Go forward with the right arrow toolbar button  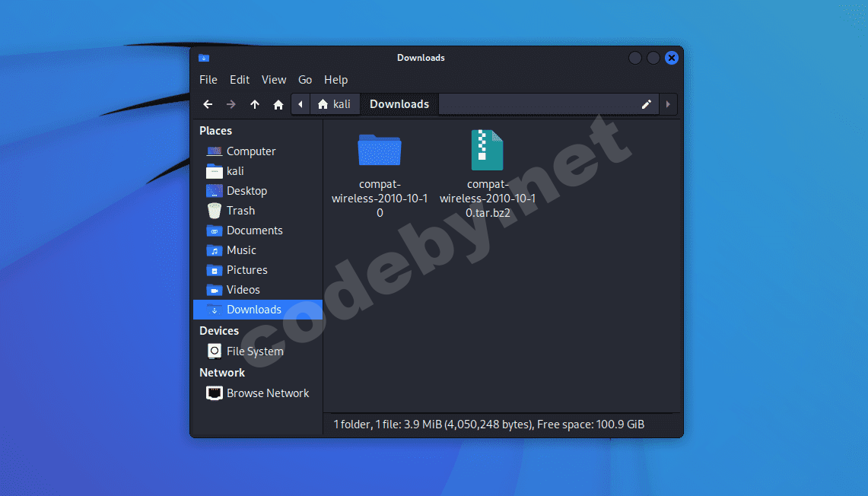point(231,104)
